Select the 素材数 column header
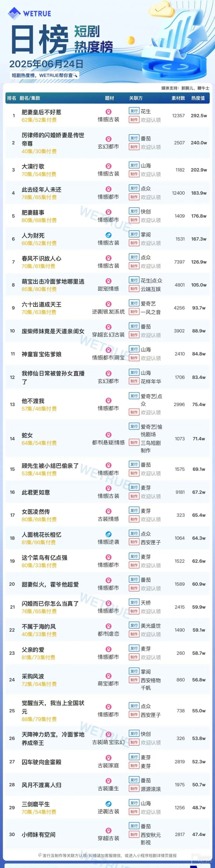The image size is (215, 868). 178,98
